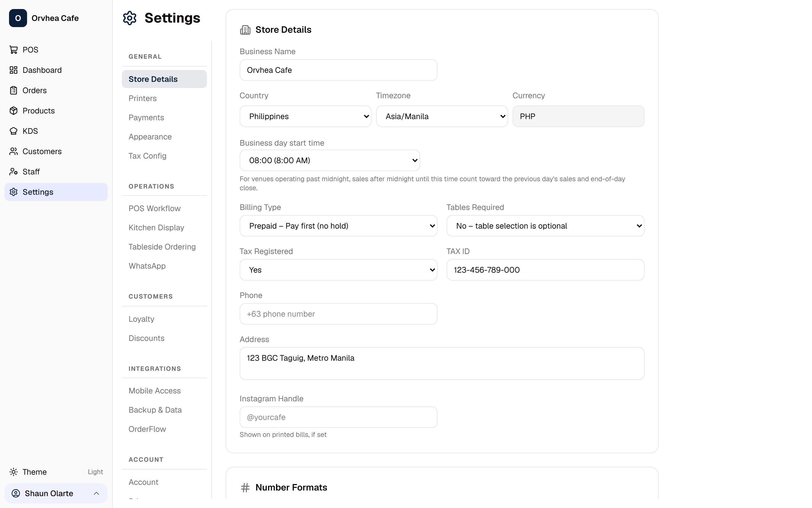Select Store Details in settings menu

164,79
